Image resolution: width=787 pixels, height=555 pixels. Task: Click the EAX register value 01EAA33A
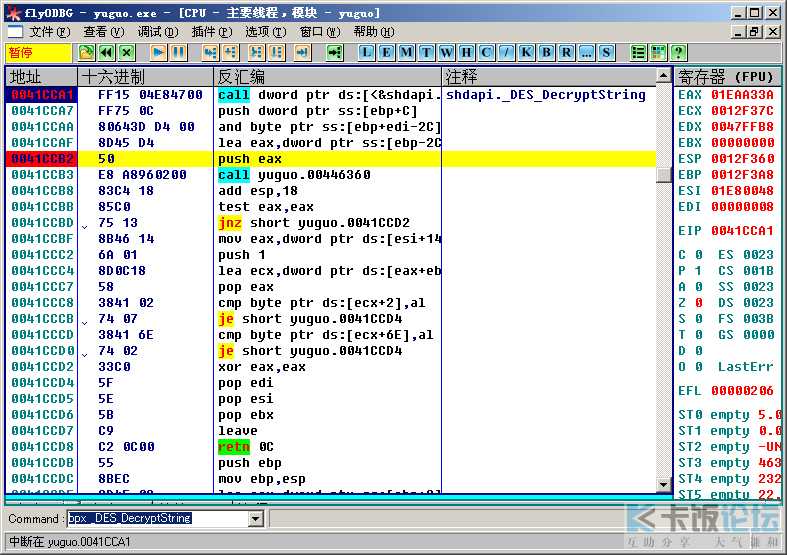tap(742, 94)
